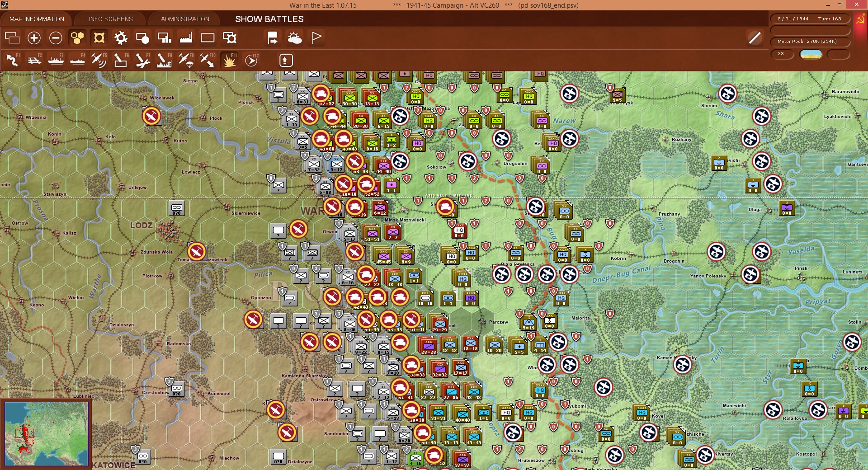Click the Pruzhany city label
868x470 pixels.
(x=670, y=214)
